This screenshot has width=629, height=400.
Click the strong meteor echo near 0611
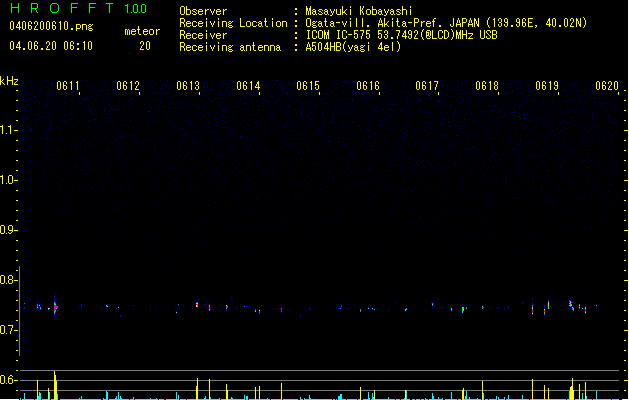click(55, 307)
